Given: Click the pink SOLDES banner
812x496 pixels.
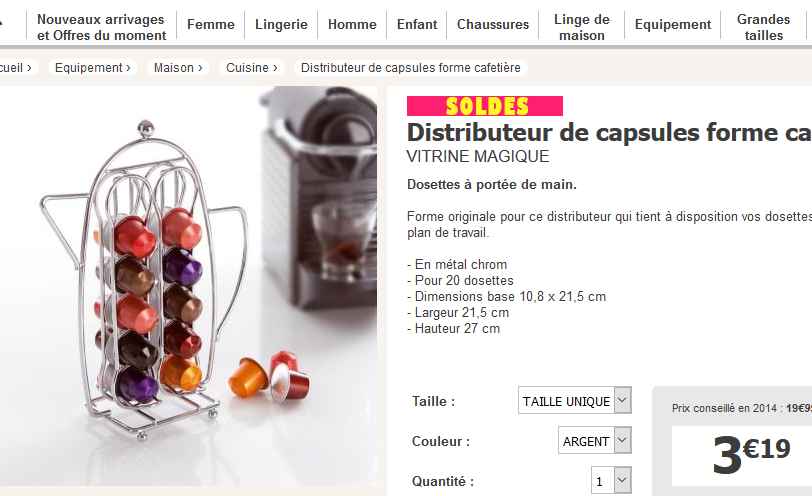Looking at the screenshot, I should 485,106.
